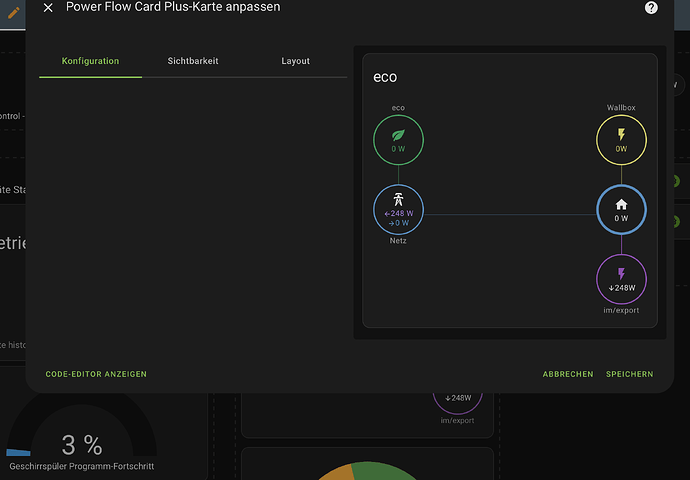The width and height of the screenshot is (690, 480).
Task: Open the help question mark icon
Action: 651,8
